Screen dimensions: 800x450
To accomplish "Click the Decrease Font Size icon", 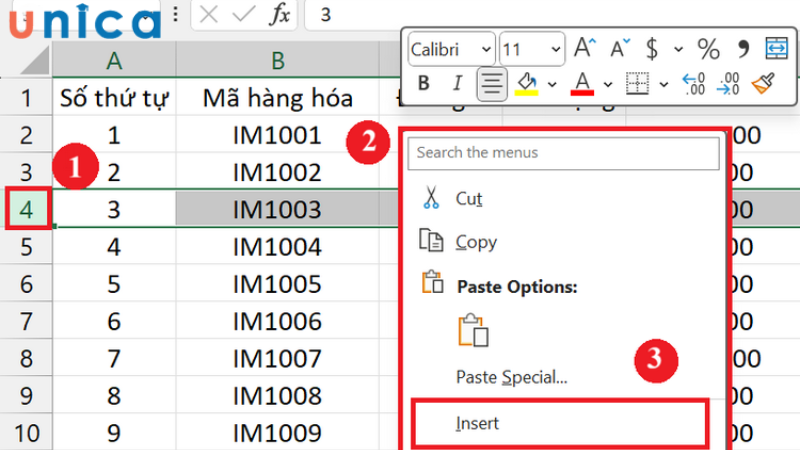I will [620, 48].
